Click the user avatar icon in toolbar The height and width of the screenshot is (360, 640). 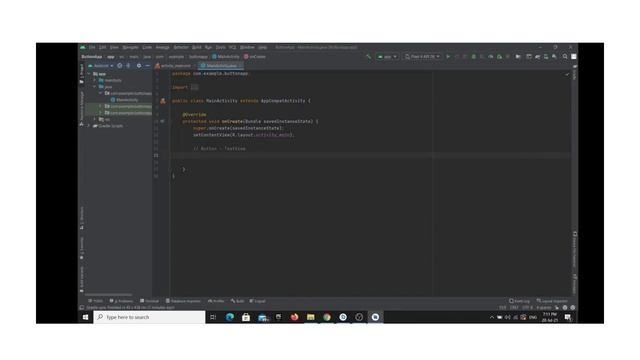pyautogui.click(x=573, y=57)
